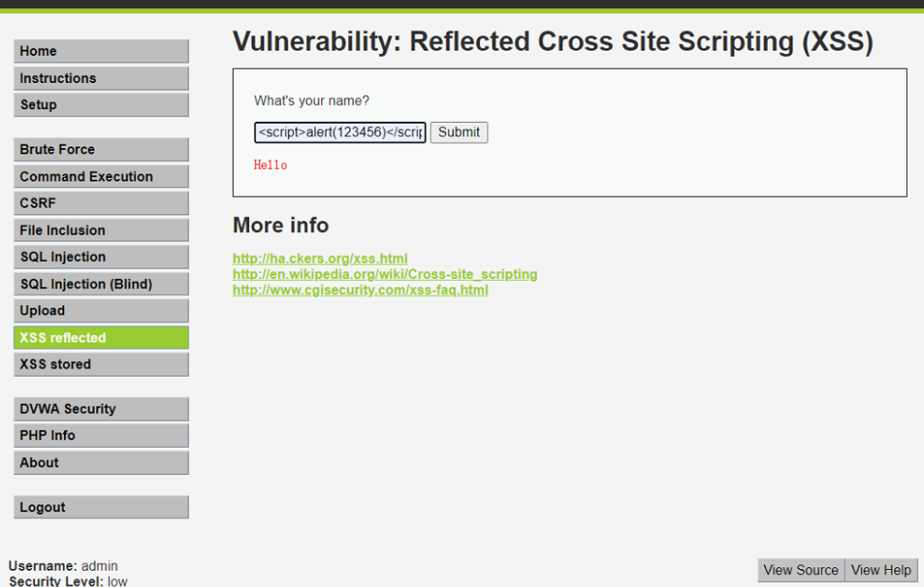The height and width of the screenshot is (587, 924).
Task: Go to SQL Injection module
Action: (100, 256)
